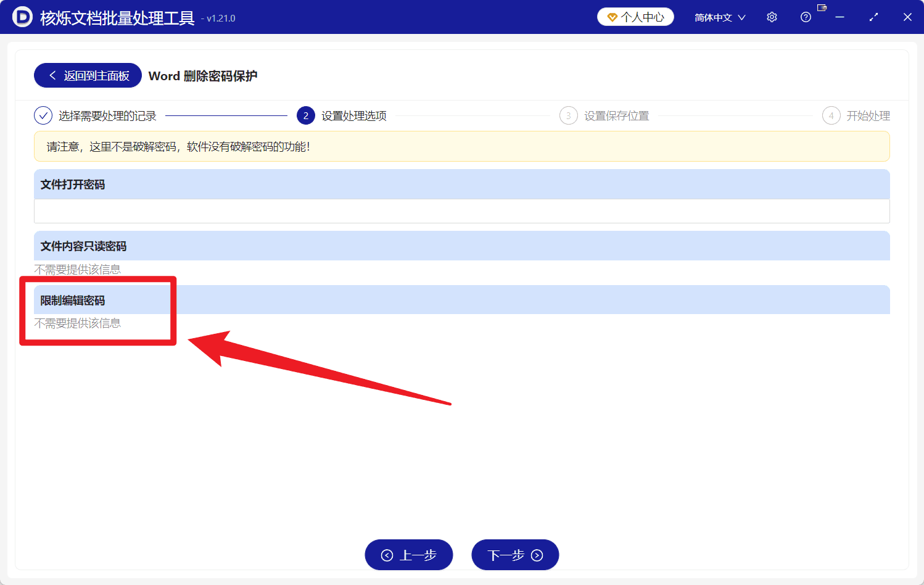Click 返回到主面板 to go back
This screenshot has width=924, height=585.
coord(87,75)
